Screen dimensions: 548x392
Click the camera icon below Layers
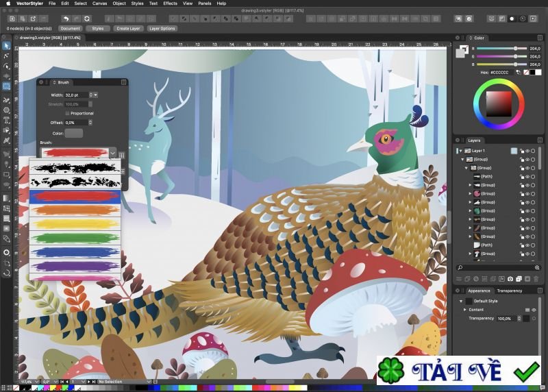[x=510, y=279]
